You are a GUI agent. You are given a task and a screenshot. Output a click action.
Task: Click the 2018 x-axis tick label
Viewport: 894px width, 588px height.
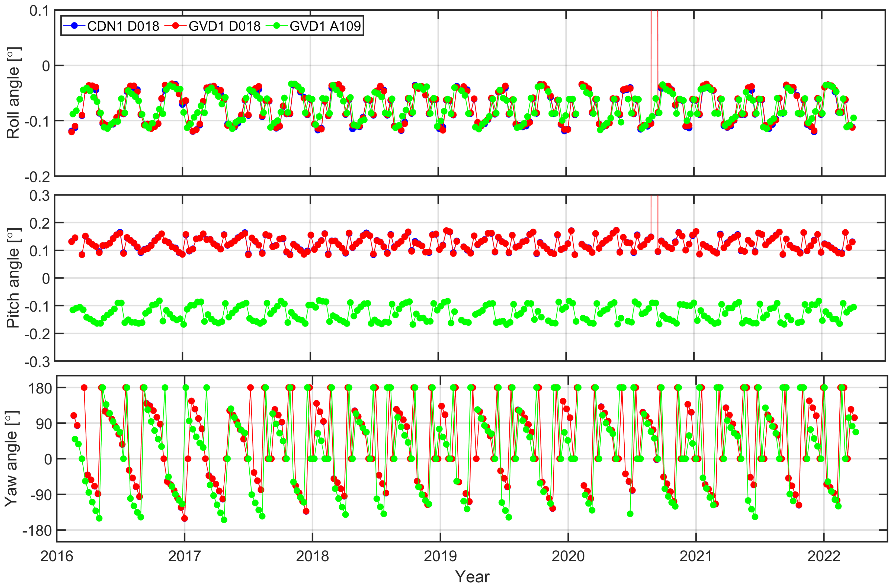(312, 556)
